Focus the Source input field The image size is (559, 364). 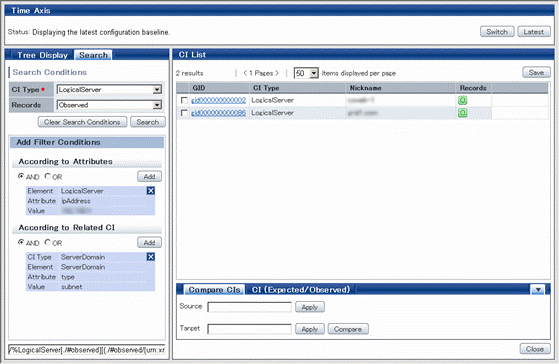pos(250,307)
